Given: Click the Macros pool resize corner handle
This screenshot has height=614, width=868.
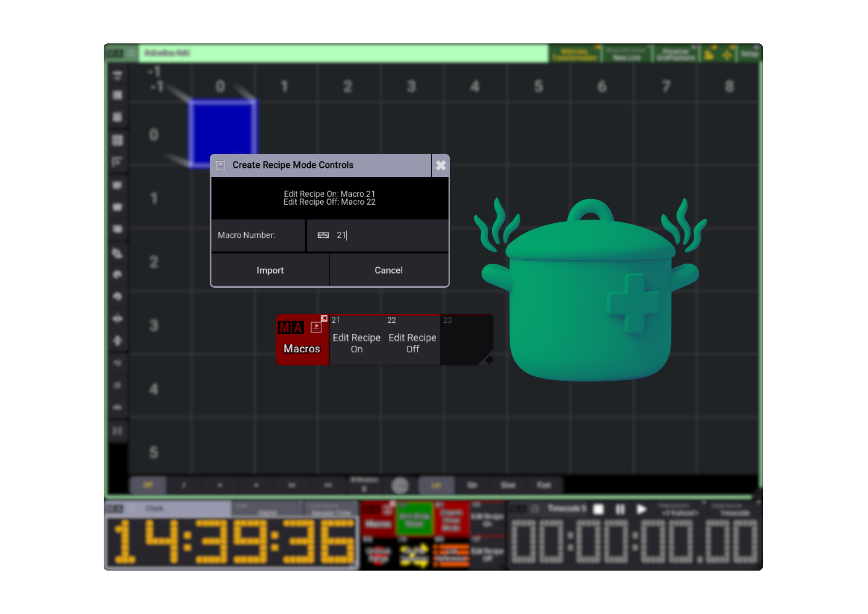Looking at the screenshot, I should click(x=489, y=360).
